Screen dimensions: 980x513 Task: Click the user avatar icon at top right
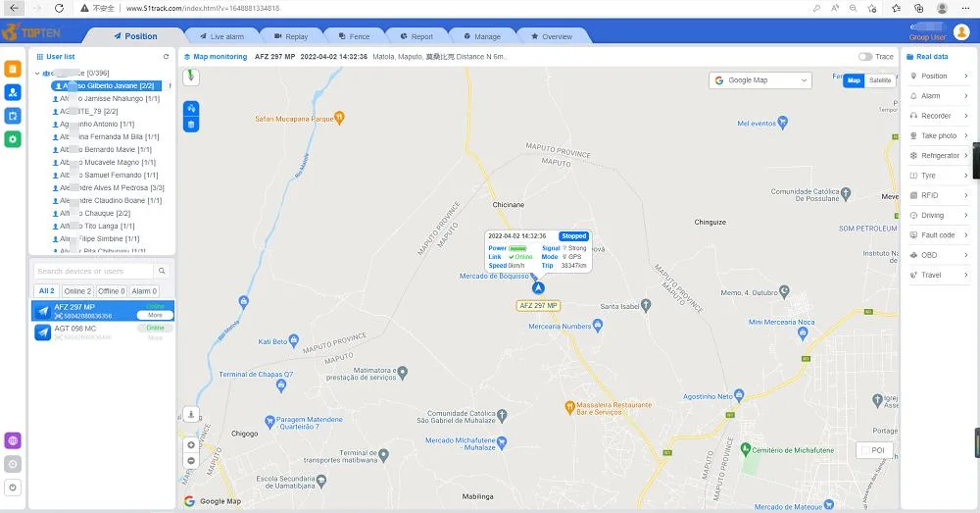961,31
